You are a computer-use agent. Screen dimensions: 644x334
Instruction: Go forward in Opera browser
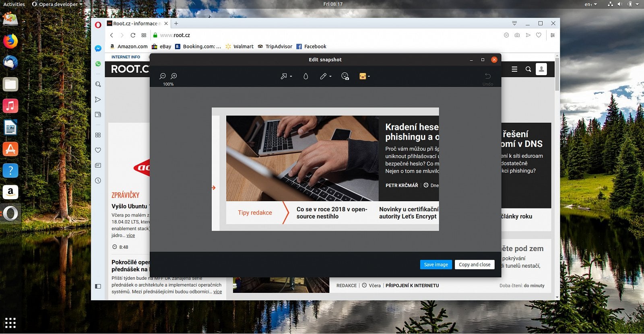[122, 35]
